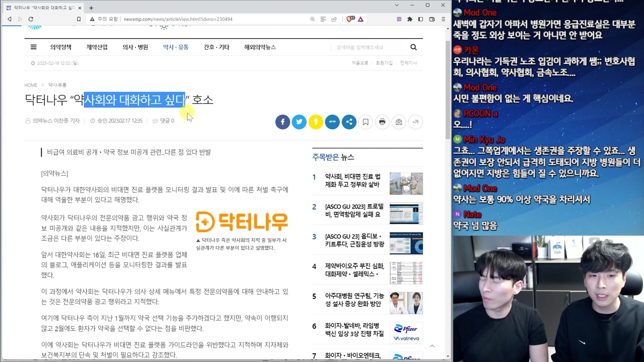Share this page via address bar icon
644x362 pixels.
click(334, 19)
